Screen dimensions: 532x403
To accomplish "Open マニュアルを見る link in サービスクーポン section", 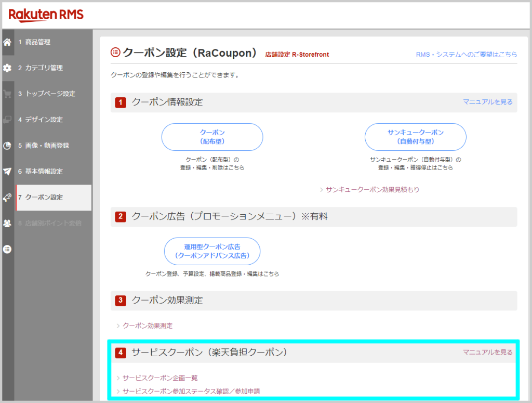I will [x=487, y=352].
